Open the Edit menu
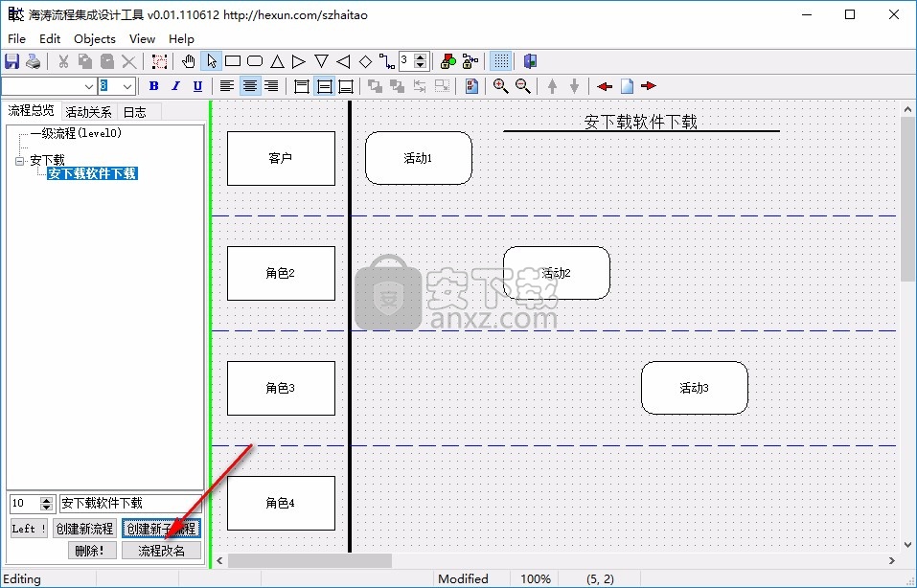This screenshot has width=917, height=588. [50, 38]
